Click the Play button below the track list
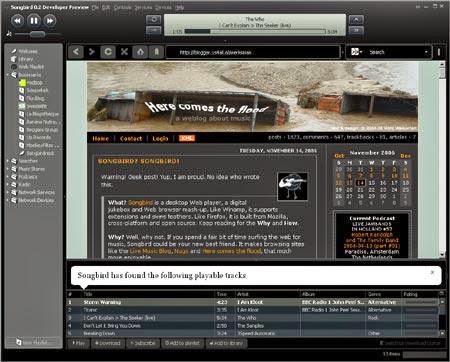Image resolution: width=450 pixels, height=362 pixels. tap(79, 343)
